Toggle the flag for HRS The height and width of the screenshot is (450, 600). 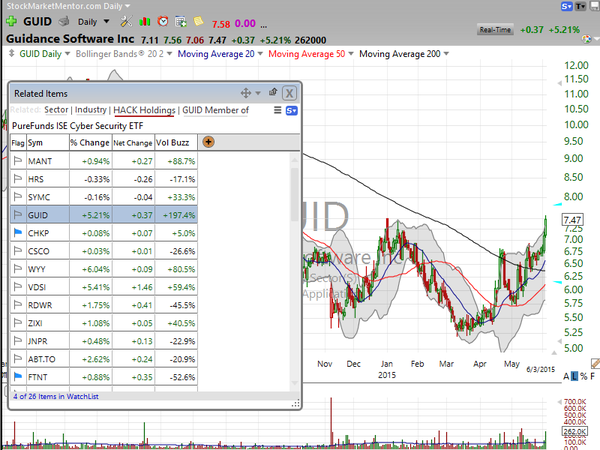coord(18,179)
